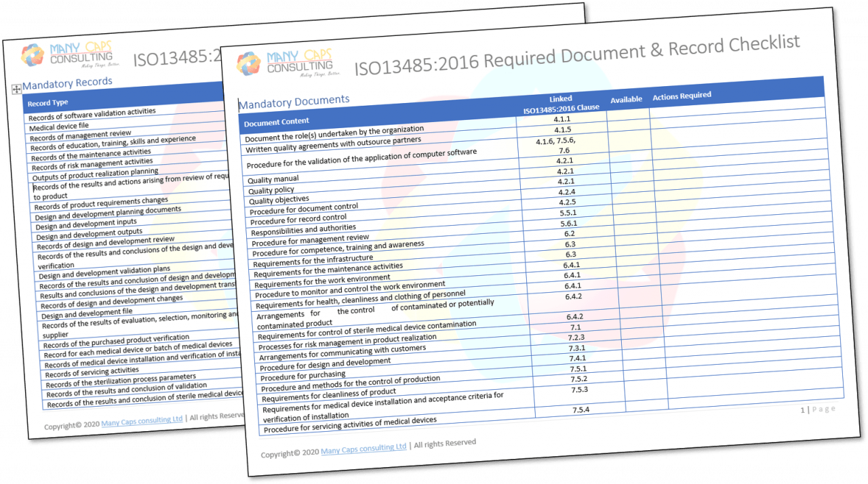The image size is (868, 484).
Task: Click the Actions Required column header
Action: point(682,96)
